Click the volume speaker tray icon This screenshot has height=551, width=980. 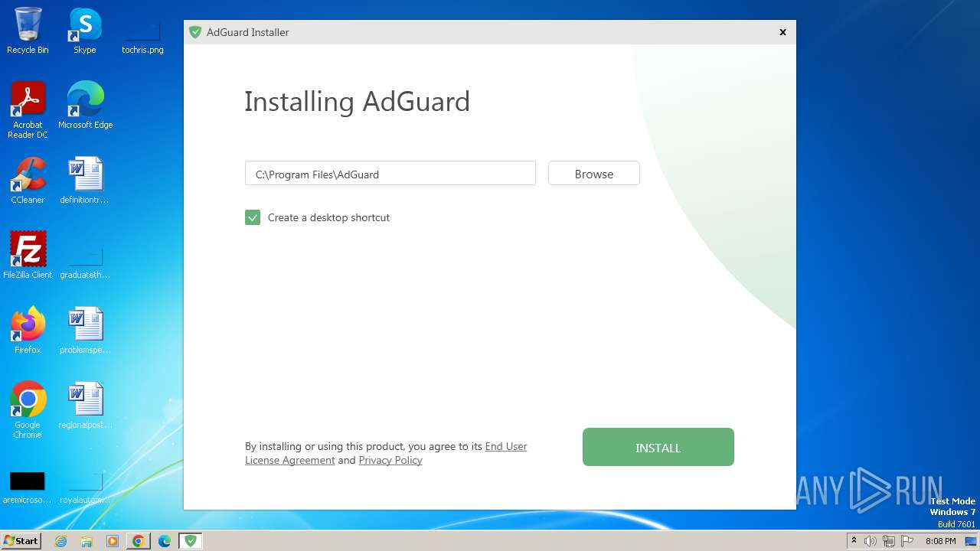871,541
